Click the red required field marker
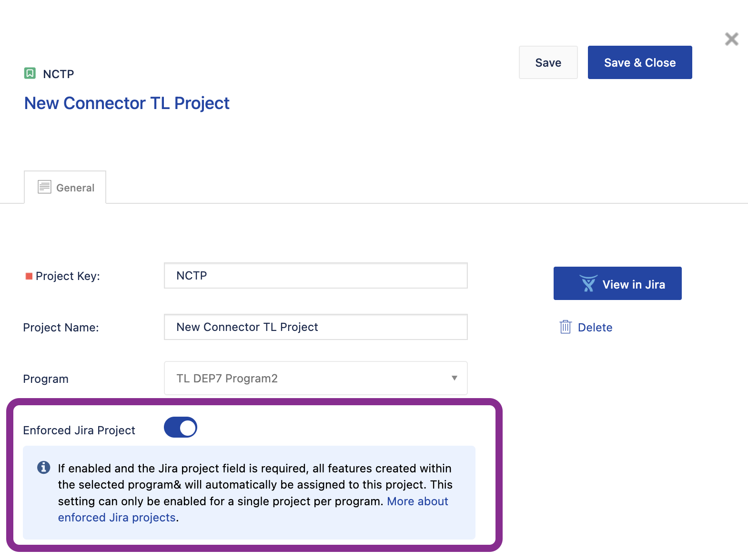Image resolution: width=748 pixels, height=560 pixels. (x=29, y=276)
